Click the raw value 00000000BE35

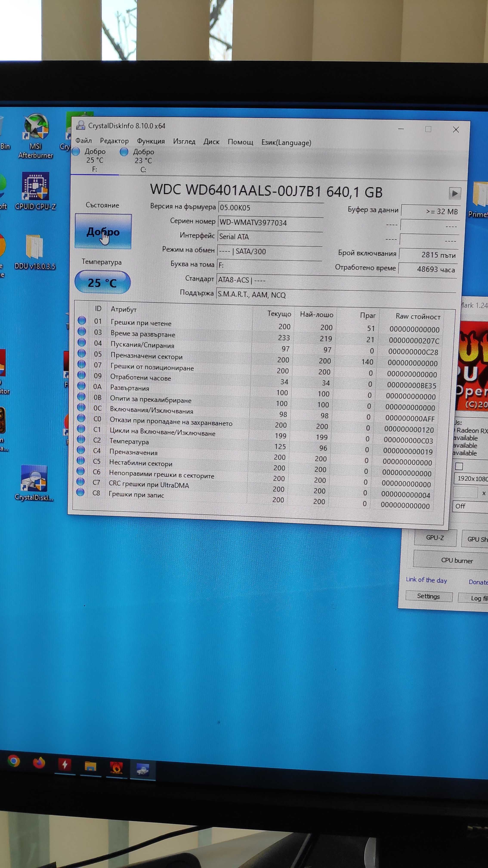tap(411, 385)
